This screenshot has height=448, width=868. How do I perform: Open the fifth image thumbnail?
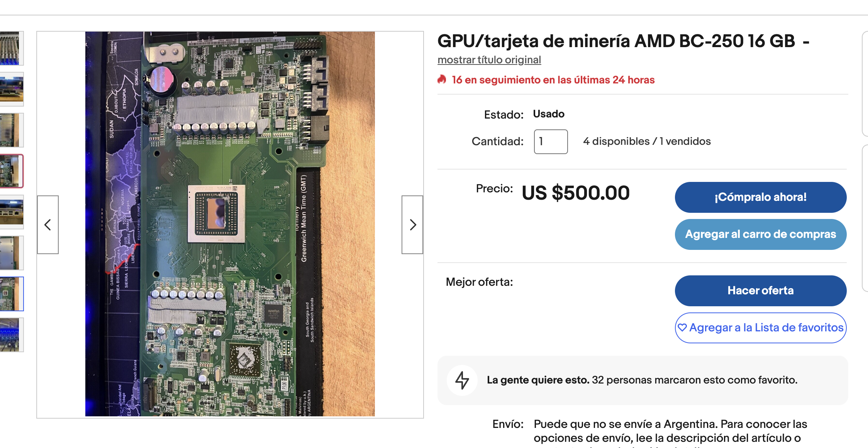(x=12, y=212)
